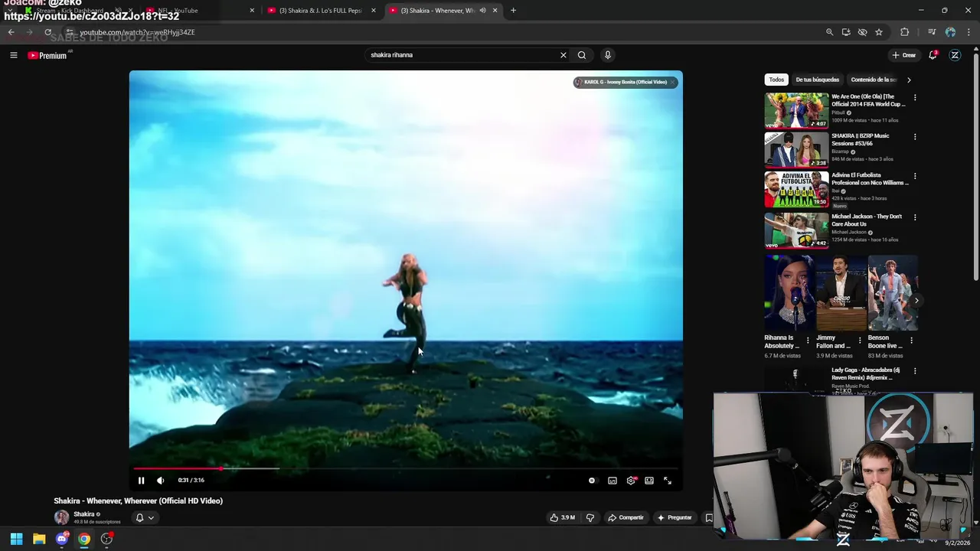This screenshot has height=551, width=980.
Task: Click the subscription notification bell dropdown
Action: coord(145,518)
